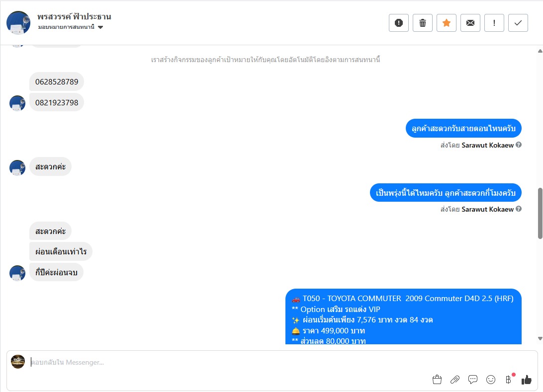Image resolution: width=543 pixels, height=392 pixels.
Task: Click help icon beside first Sarawut Kokaew
Action: pyautogui.click(x=519, y=145)
